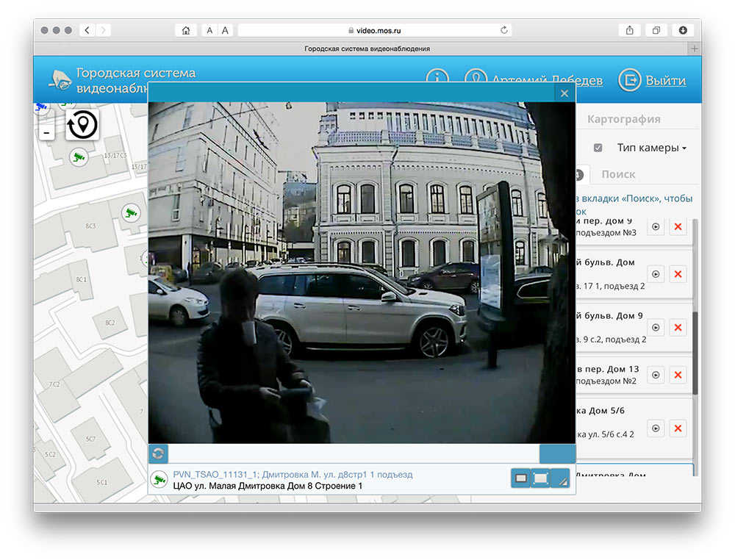This screenshot has width=735, height=560.
Task: Open the PVN_TSAO_11131_1 camera link
Action: [293, 475]
